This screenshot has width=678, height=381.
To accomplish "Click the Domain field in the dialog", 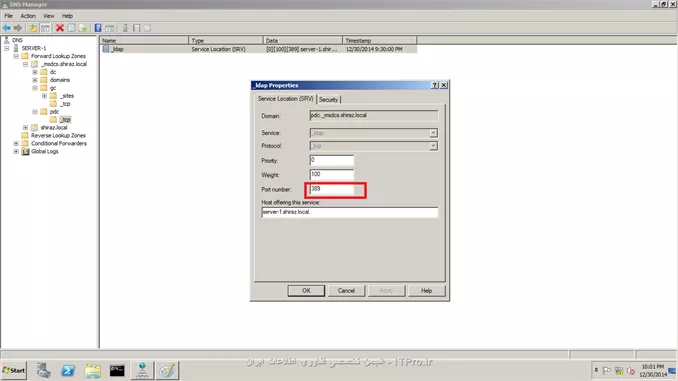I will click(x=374, y=115).
